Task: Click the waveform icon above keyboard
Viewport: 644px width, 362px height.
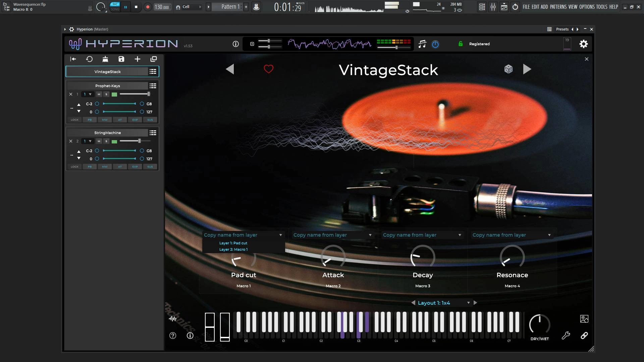Action: [x=173, y=319]
